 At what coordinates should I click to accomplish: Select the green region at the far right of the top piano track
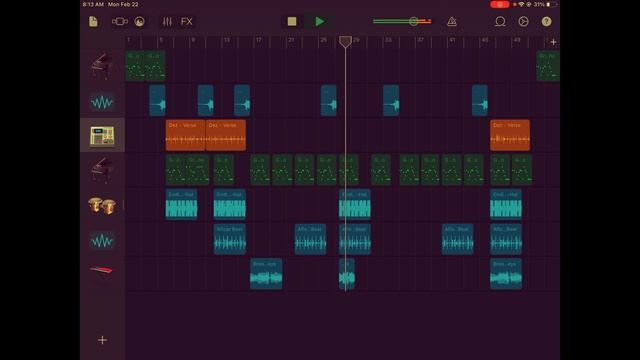coord(548,66)
